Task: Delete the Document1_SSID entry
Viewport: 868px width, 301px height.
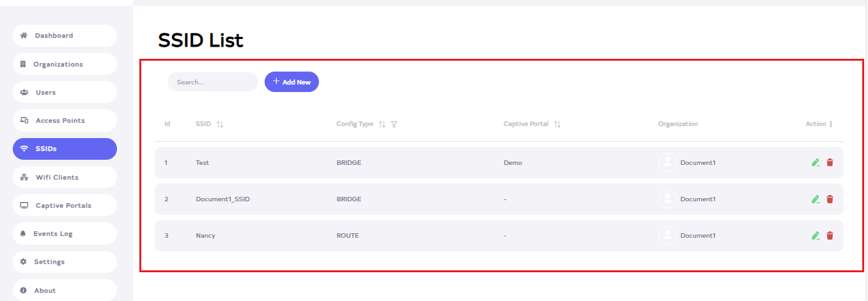Action: [830, 199]
